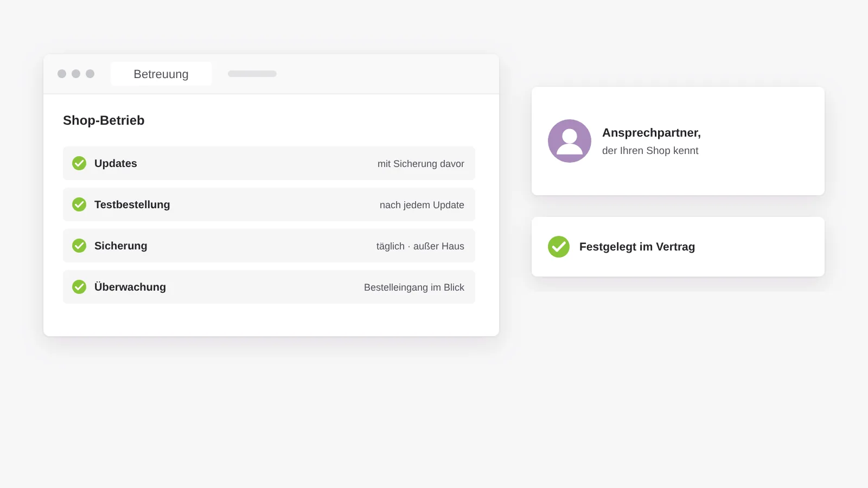Click the green checkmark next to Überwachung
Screen dimensions: 868x488
(79, 287)
